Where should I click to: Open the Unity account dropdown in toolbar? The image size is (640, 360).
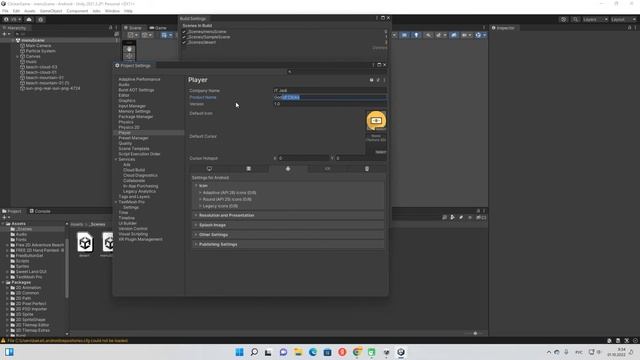coord(13,19)
